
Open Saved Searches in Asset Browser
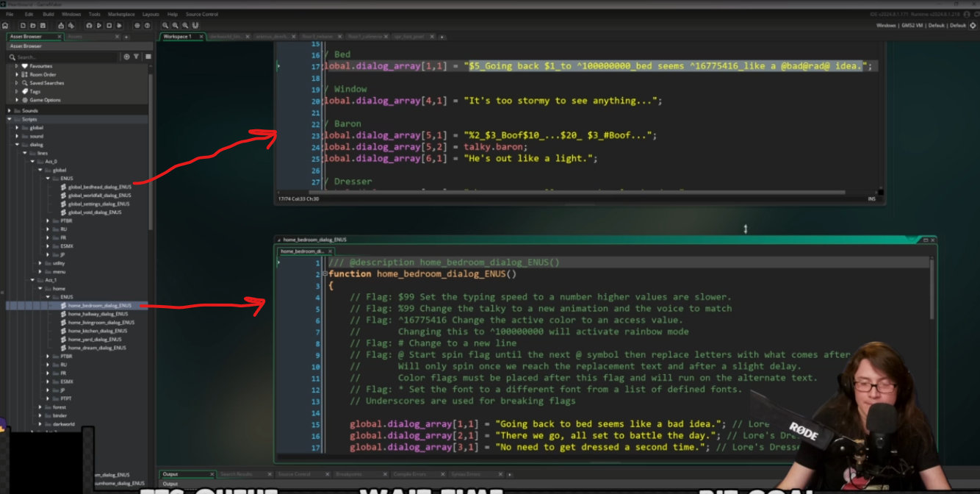pos(47,83)
